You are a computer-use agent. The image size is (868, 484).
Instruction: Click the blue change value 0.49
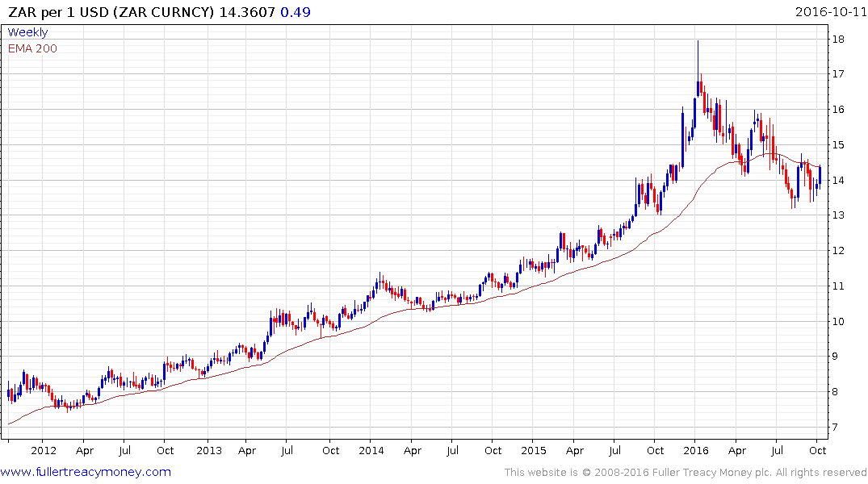[296, 12]
